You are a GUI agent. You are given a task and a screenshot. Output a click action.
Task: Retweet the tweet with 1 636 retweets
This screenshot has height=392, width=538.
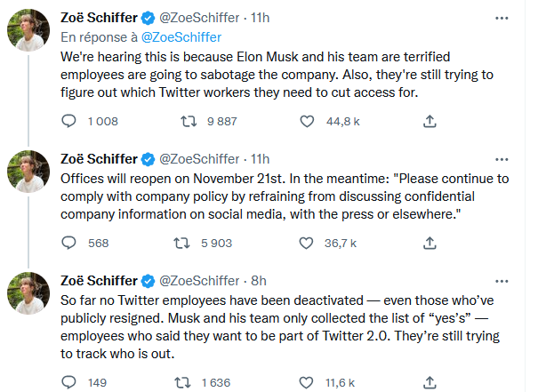[x=182, y=382]
